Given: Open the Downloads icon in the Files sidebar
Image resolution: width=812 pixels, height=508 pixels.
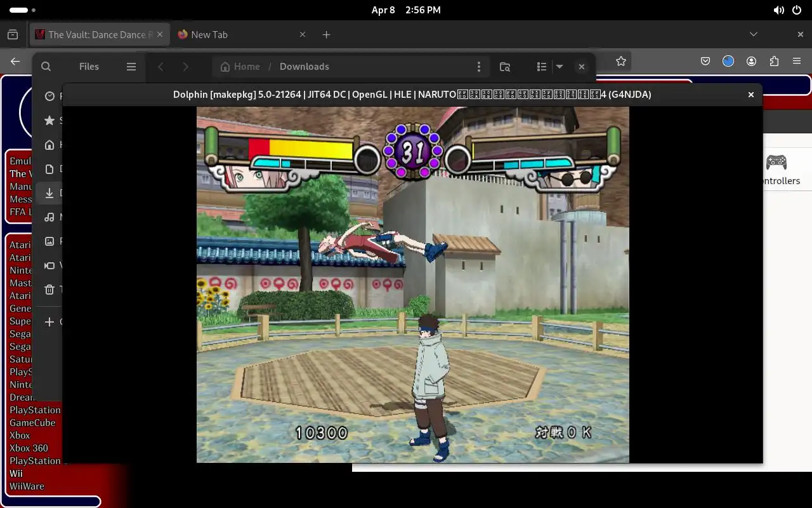Looking at the screenshot, I should (x=49, y=193).
